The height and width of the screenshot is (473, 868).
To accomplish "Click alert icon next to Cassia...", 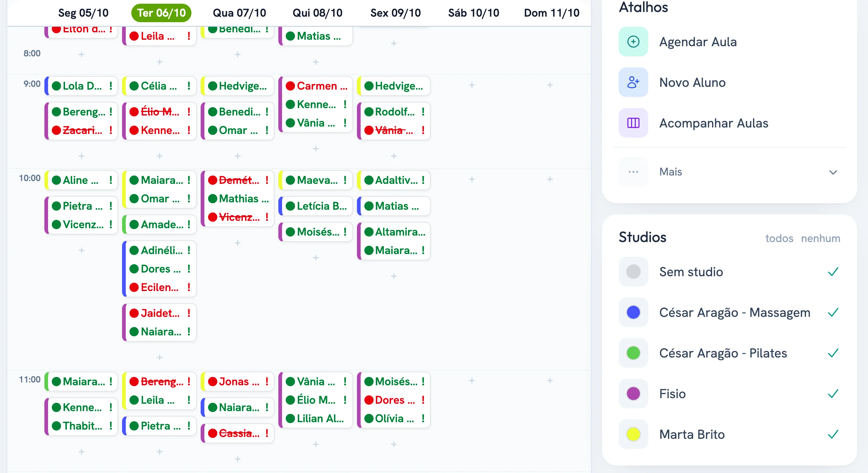I will click(267, 433).
